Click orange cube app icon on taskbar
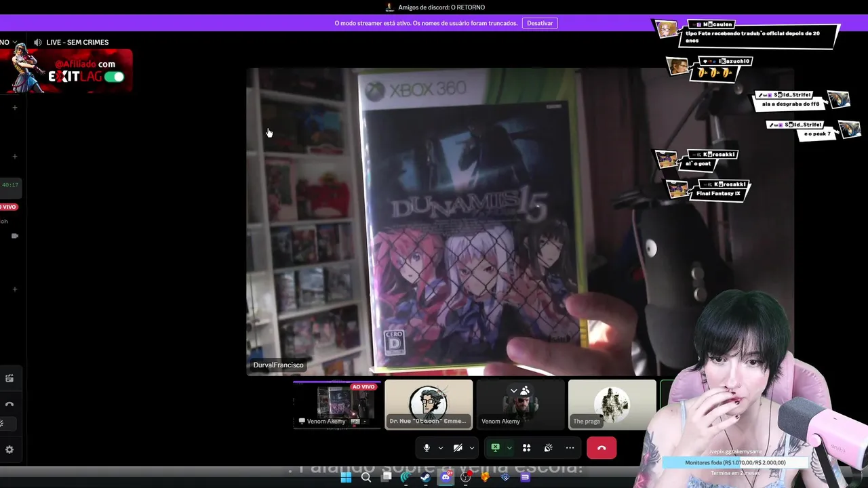868x488 pixels. click(x=485, y=477)
